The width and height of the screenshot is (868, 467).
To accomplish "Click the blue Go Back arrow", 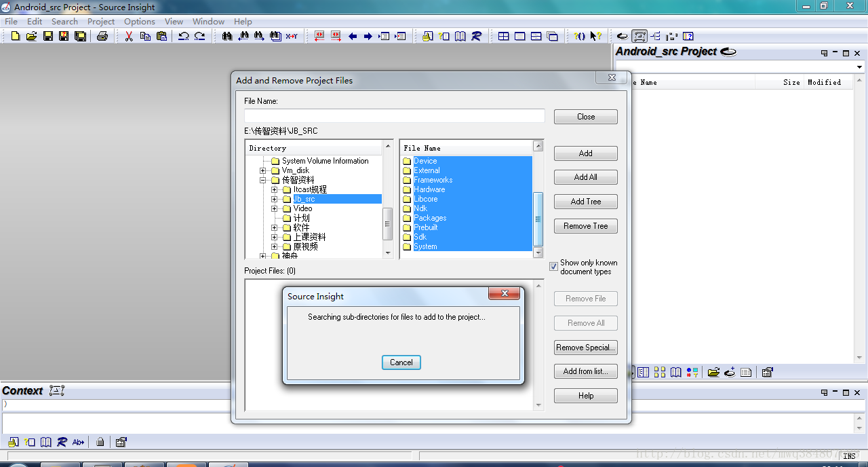I will [353, 36].
